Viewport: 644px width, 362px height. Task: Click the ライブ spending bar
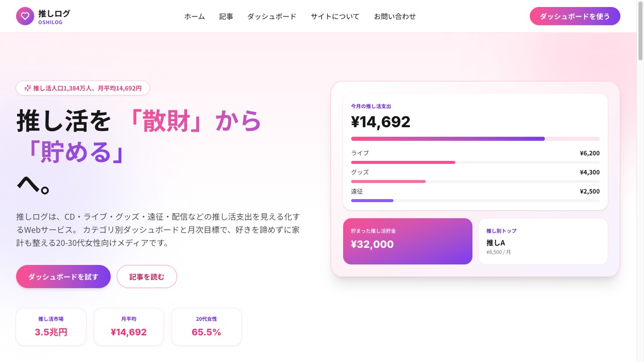(x=475, y=162)
